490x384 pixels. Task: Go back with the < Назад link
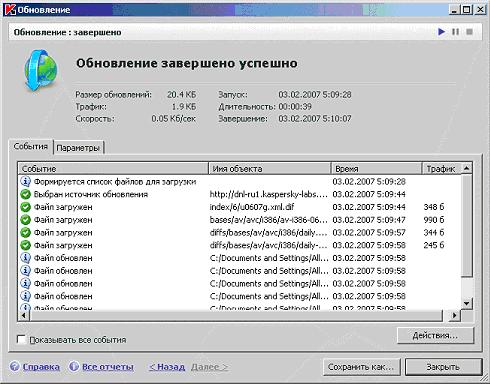[167, 367]
